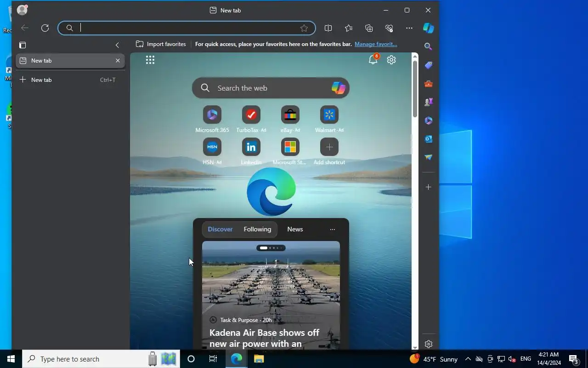Show hidden tray icons chevron
588x368 pixels.
(x=468, y=359)
